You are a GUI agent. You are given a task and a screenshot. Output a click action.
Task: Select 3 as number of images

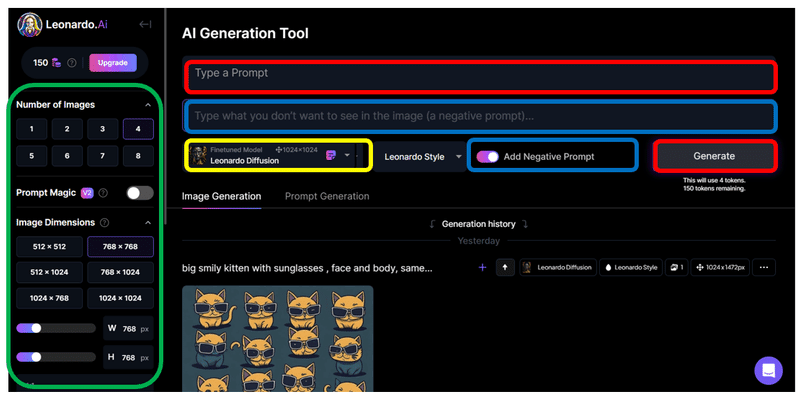pyautogui.click(x=102, y=129)
